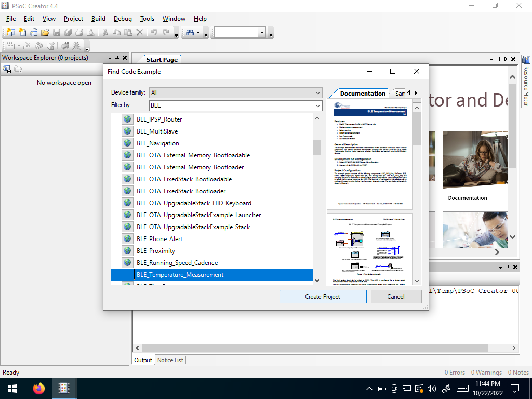Pin the Output panel
The width and height of the screenshot is (532, 399).
tap(508, 267)
